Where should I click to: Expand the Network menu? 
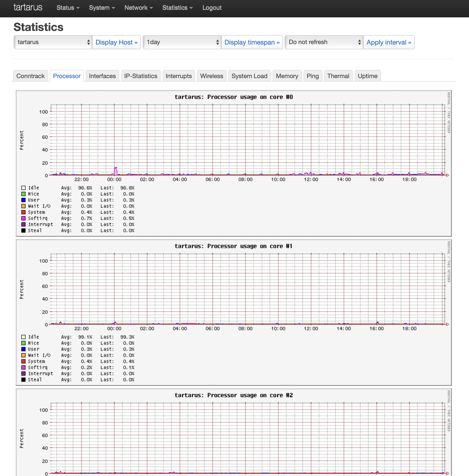coord(139,8)
